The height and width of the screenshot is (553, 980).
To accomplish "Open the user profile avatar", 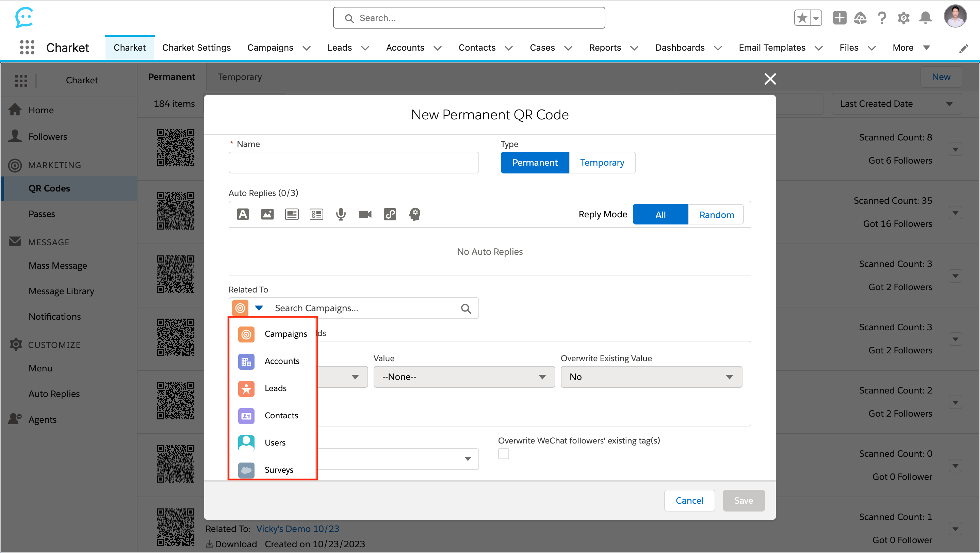I will [x=955, y=16].
